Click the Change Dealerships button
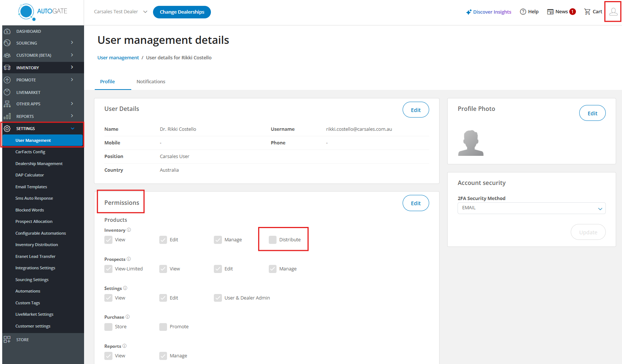 (x=182, y=12)
